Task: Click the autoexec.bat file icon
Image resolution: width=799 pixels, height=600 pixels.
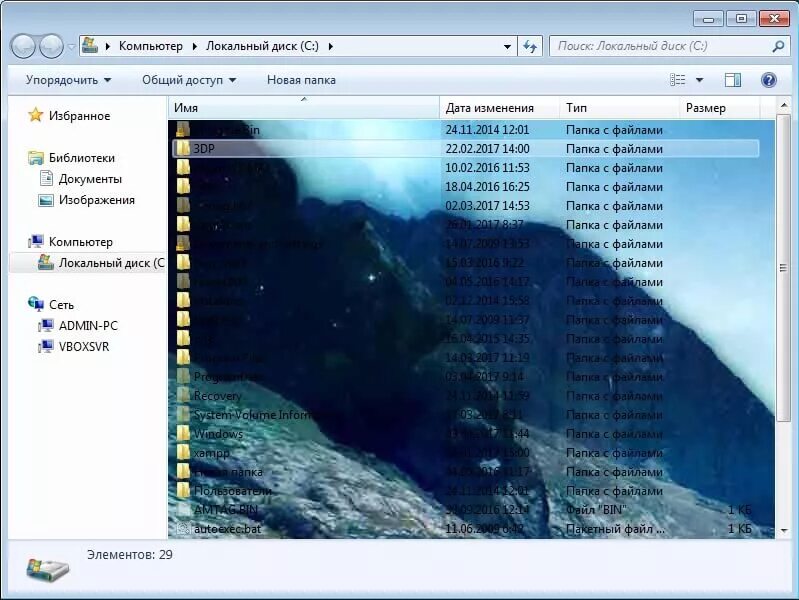Action: (183, 529)
